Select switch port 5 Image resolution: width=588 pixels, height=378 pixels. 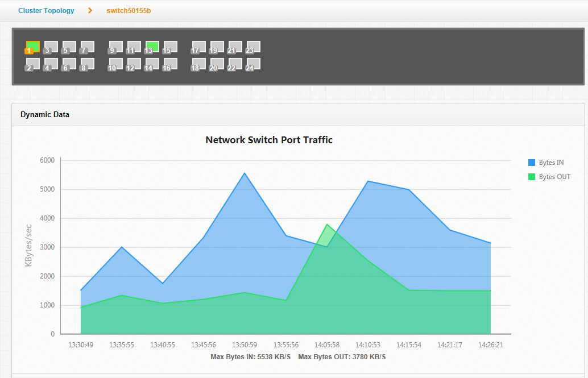[x=69, y=47]
